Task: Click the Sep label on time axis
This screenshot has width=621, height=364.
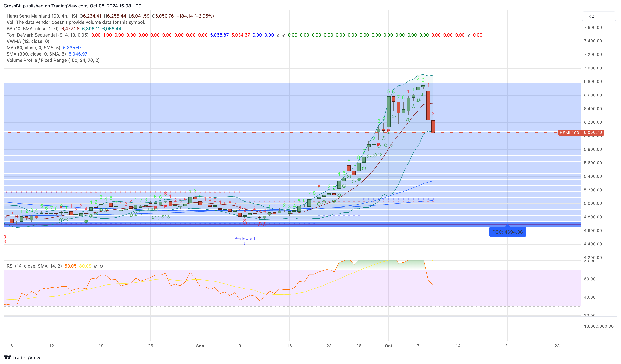Action: coord(200,346)
